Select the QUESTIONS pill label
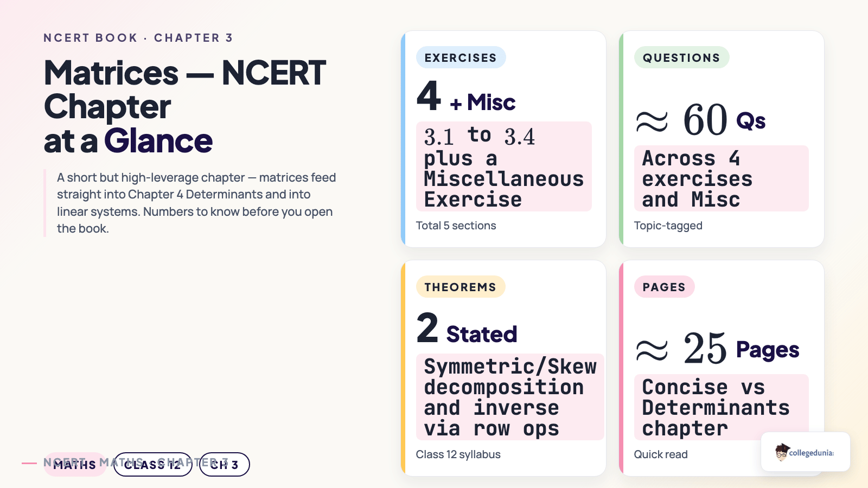This screenshot has width=868, height=488. [x=681, y=57]
